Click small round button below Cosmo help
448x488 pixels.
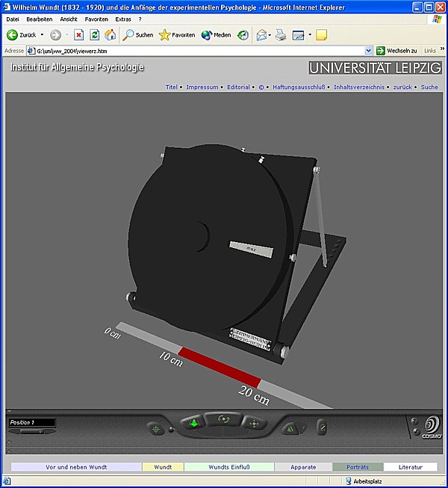(416, 431)
